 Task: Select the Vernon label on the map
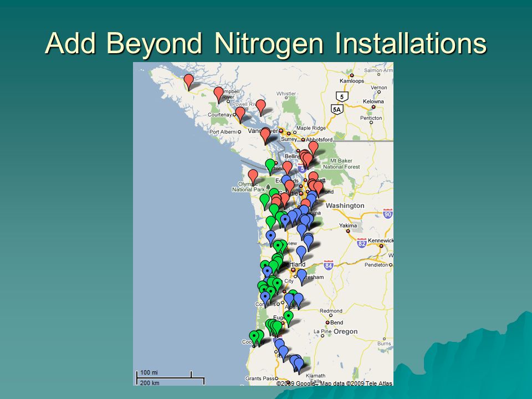pyautogui.click(x=379, y=88)
